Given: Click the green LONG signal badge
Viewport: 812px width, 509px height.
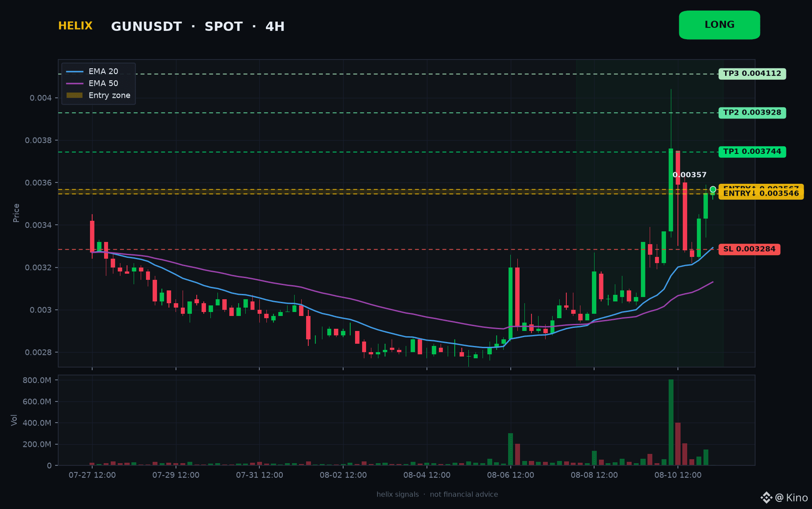Looking at the screenshot, I should [x=719, y=25].
